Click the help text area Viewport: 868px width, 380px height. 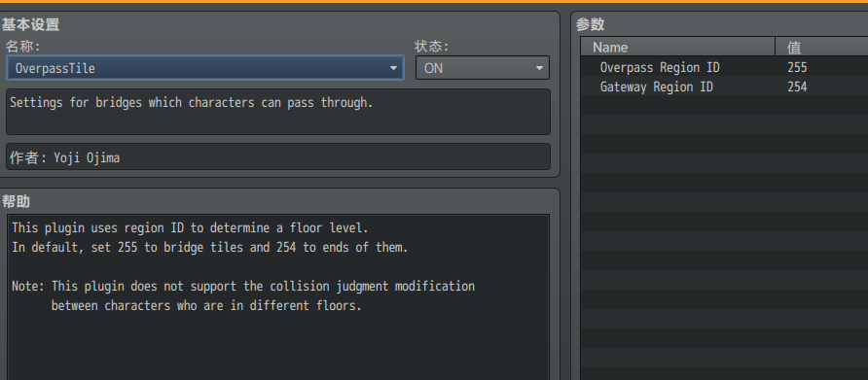click(x=278, y=297)
